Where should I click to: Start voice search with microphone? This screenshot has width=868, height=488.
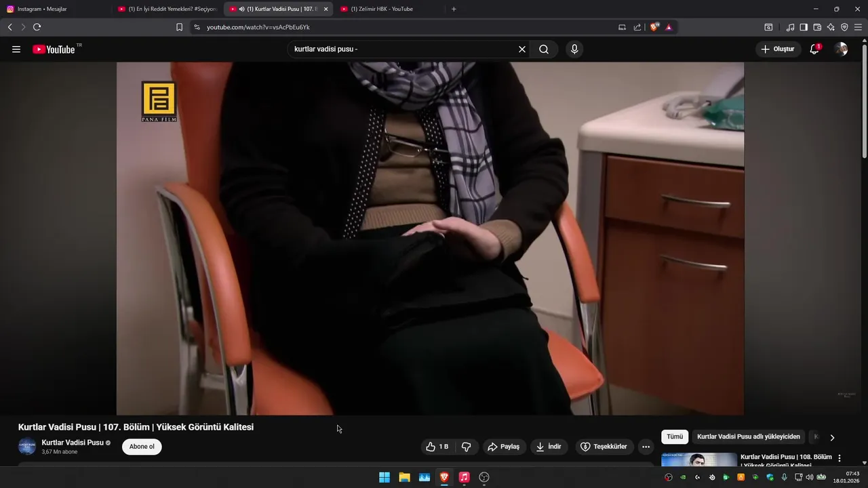tap(574, 49)
